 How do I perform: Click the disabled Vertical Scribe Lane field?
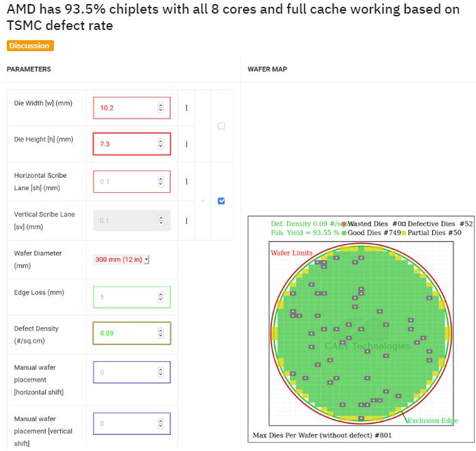(x=132, y=221)
